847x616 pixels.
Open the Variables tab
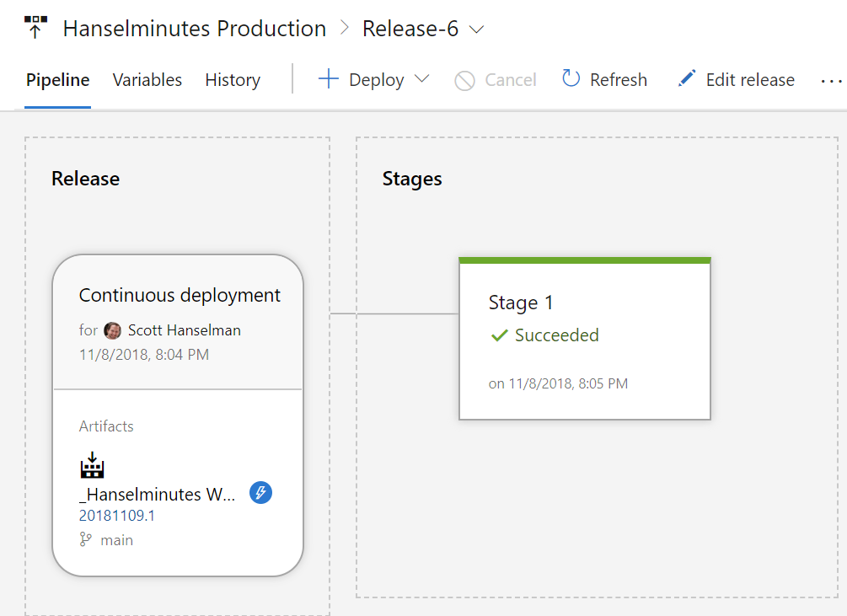coord(147,80)
